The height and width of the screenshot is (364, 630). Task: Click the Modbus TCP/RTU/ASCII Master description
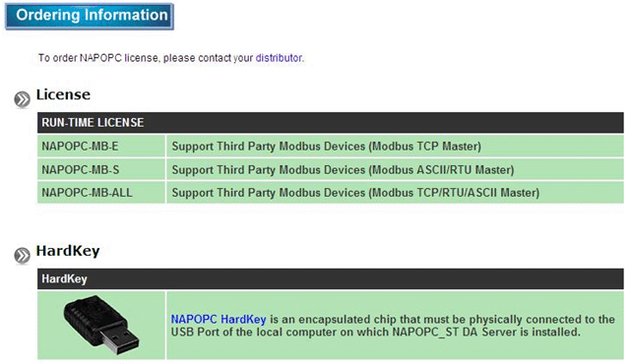click(355, 193)
